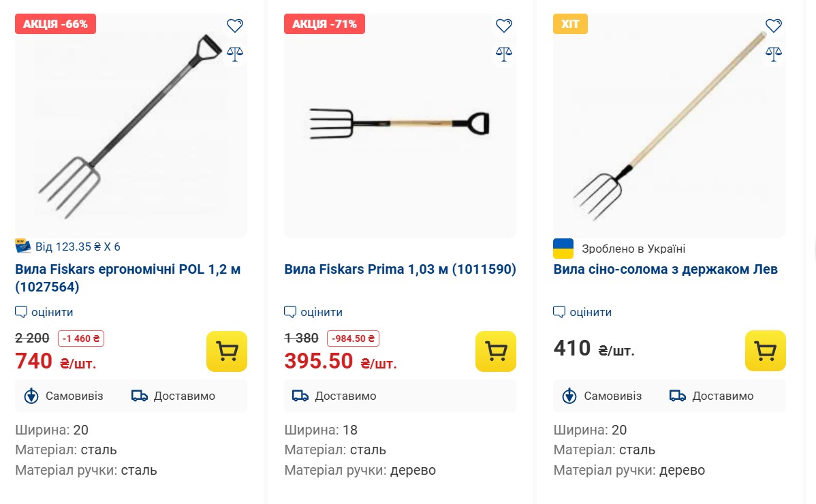View Fiskars Prima fork product image
Screen dimensions: 816x504
coord(400,126)
